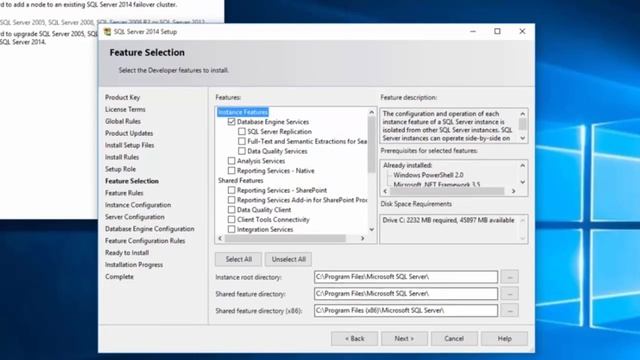Select the Shared Features heading

(x=240, y=180)
